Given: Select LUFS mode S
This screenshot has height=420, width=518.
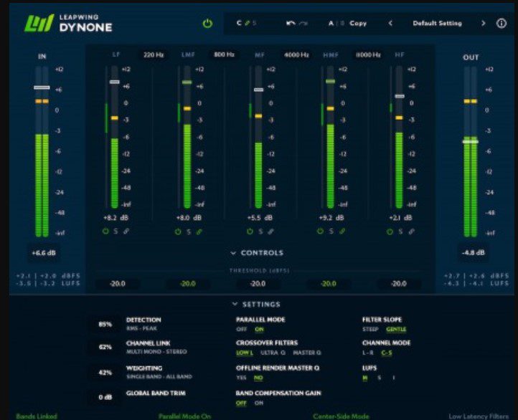Looking at the screenshot, I should (379, 378).
